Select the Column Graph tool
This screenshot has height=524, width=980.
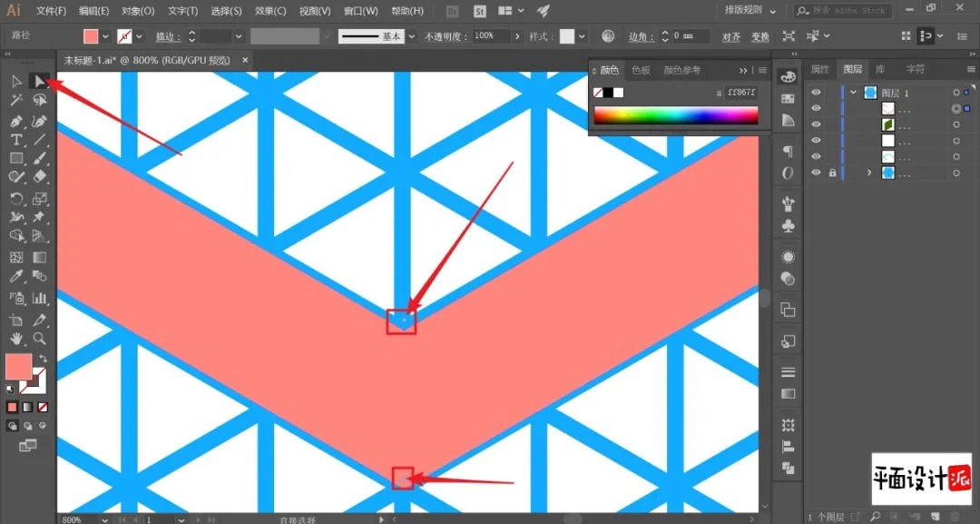[x=40, y=298]
